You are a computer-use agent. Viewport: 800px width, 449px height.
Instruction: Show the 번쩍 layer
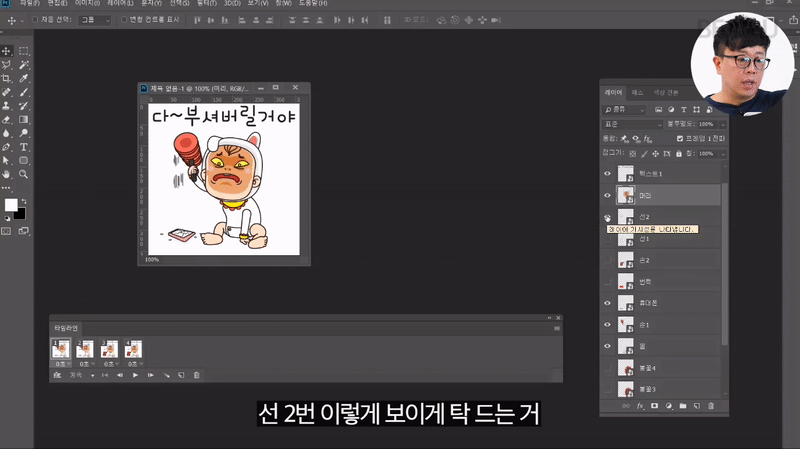tap(607, 281)
